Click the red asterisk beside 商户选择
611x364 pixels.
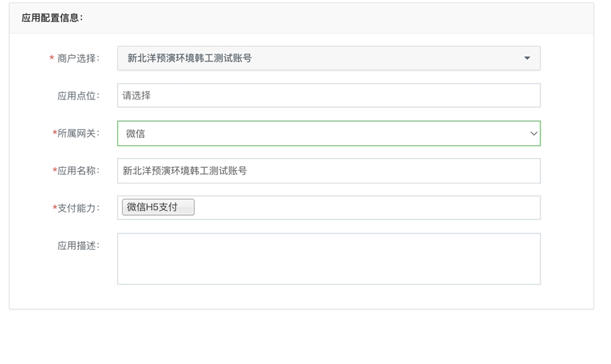(x=52, y=59)
